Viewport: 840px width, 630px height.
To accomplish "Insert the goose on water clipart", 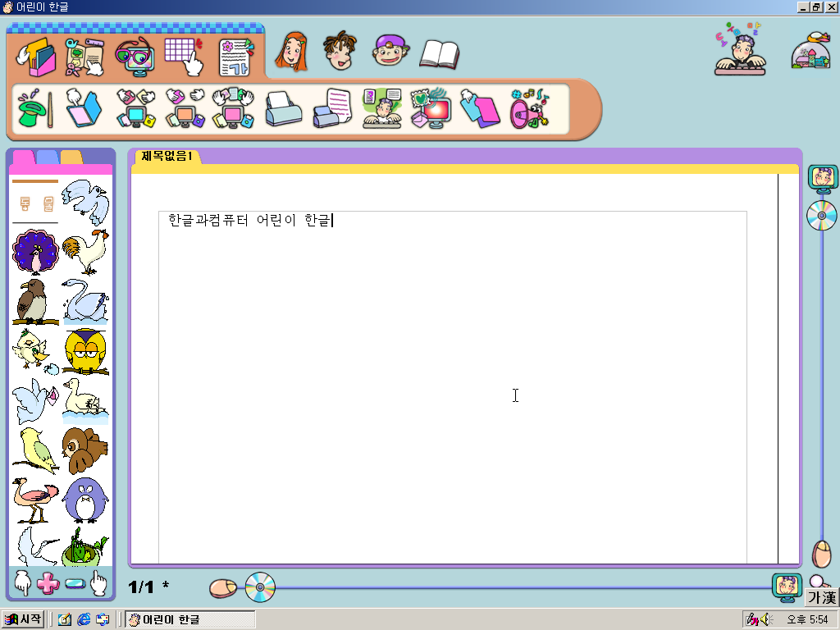I will click(x=85, y=400).
